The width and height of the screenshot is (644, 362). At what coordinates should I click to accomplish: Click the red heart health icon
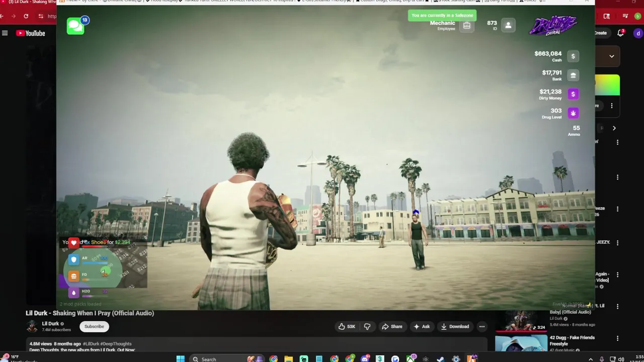pyautogui.click(x=74, y=243)
